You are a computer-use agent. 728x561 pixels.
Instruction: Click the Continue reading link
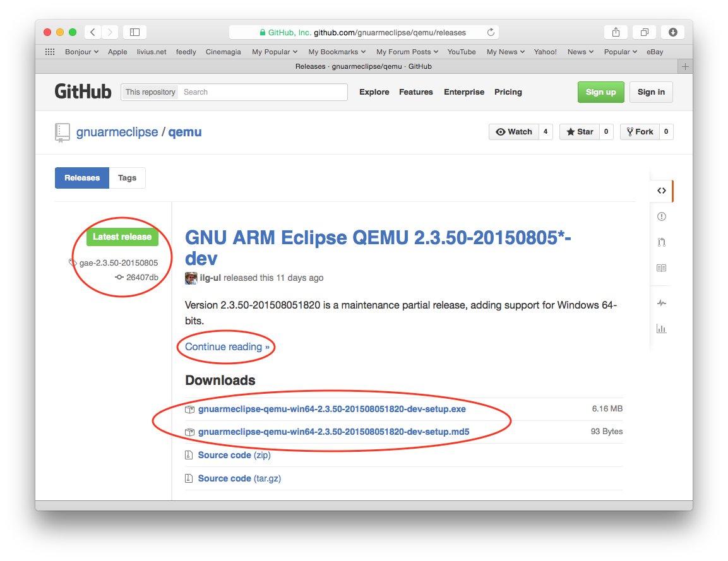(x=227, y=346)
